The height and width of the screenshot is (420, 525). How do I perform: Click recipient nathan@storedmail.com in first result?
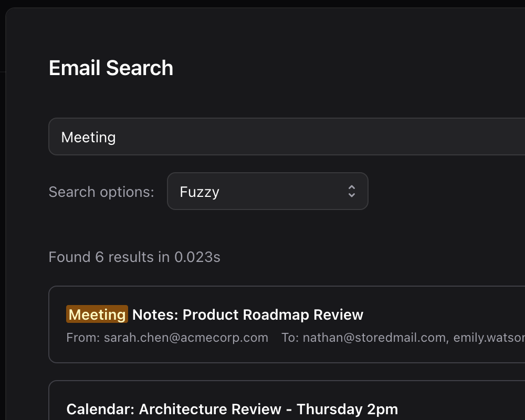click(374, 338)
